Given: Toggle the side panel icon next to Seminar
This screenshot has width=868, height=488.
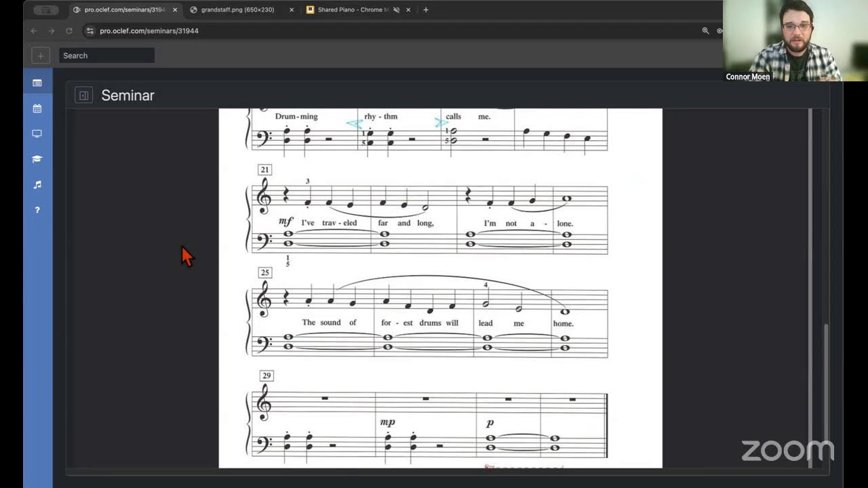Looking at the screenshot, I should 83,96.
